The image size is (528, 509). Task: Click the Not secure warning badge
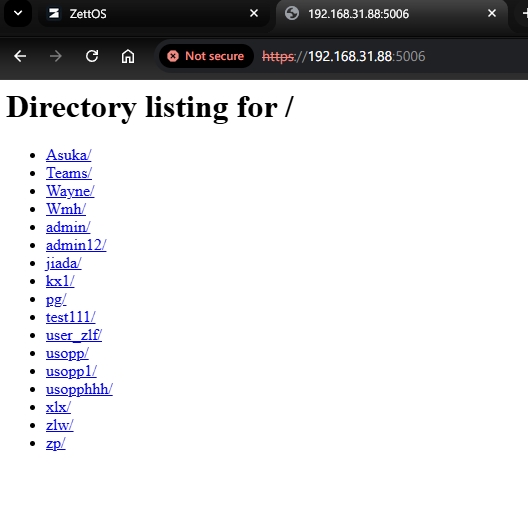click(206, 56)
